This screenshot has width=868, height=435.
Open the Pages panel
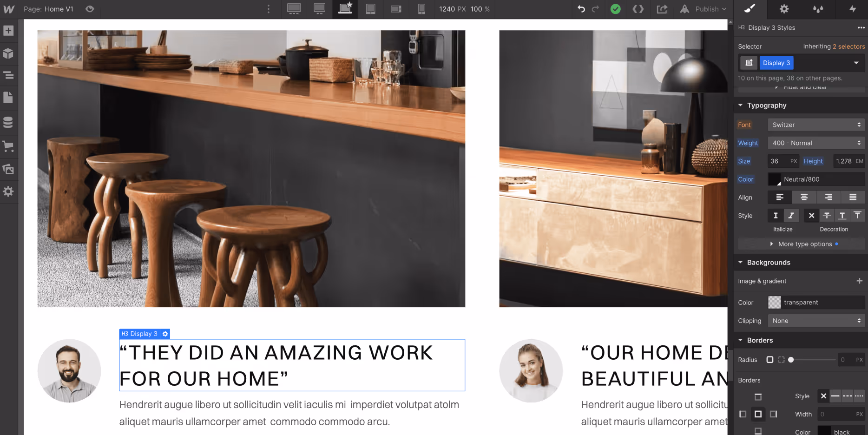[x=8, y=97]
